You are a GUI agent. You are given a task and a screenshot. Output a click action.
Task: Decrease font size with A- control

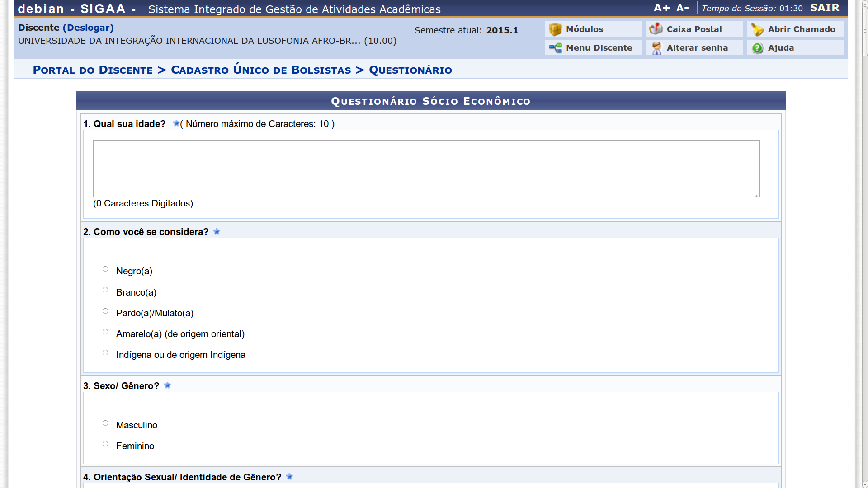coord(683,7)
